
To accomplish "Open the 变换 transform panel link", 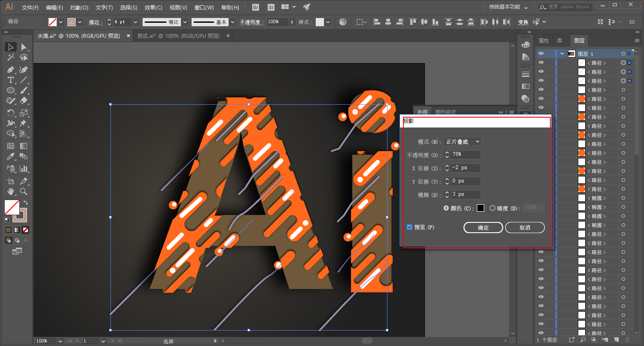I will click(523, 22).
